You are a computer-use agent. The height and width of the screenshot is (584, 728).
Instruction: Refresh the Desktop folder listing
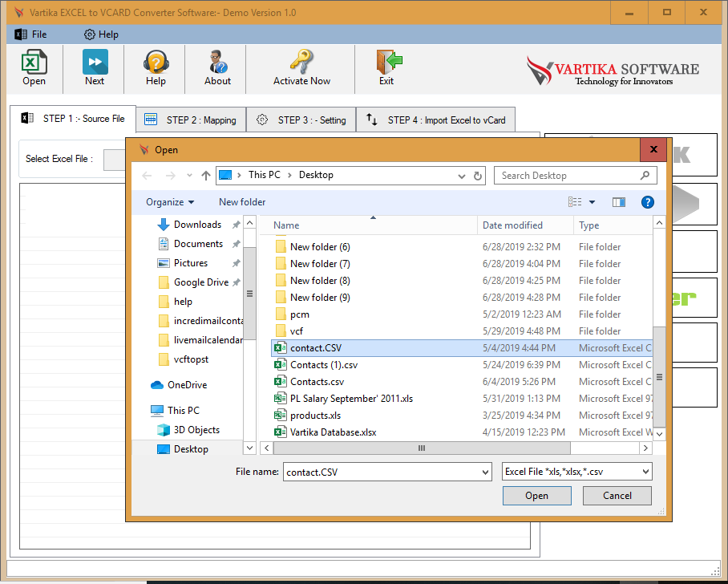click(x=477, y=176)
